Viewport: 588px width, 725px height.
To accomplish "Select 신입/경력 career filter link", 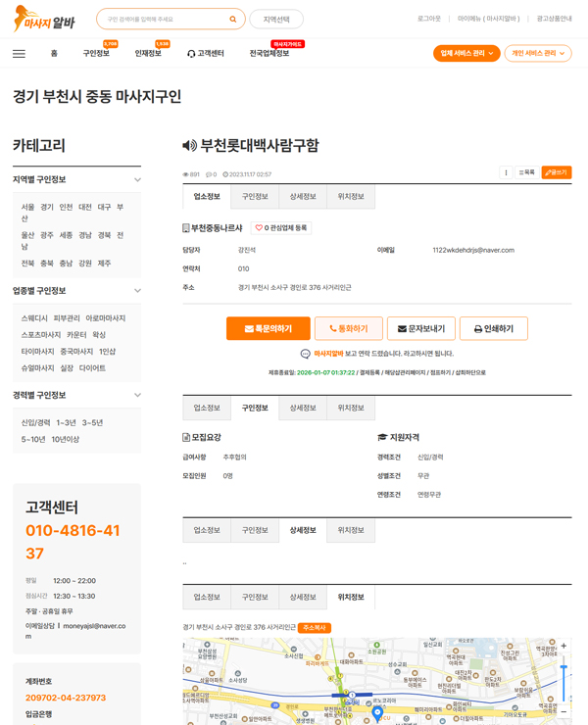I will tap(35, 423).
